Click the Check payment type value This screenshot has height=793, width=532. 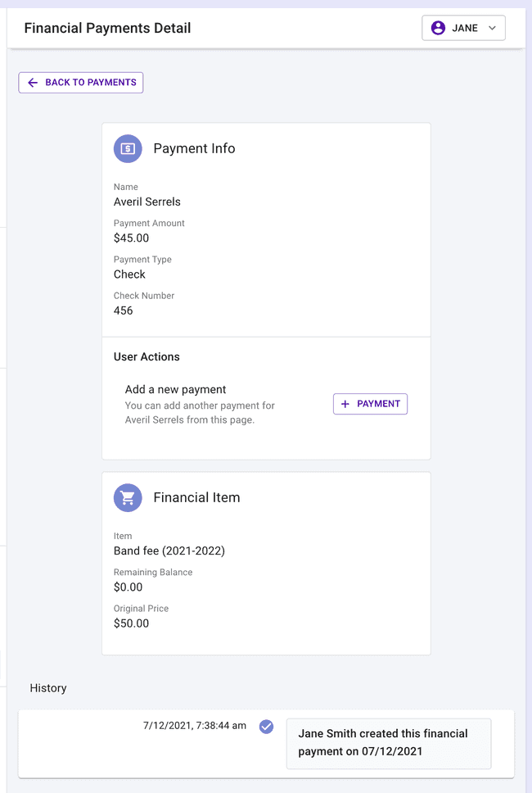(x=129, y=274)
